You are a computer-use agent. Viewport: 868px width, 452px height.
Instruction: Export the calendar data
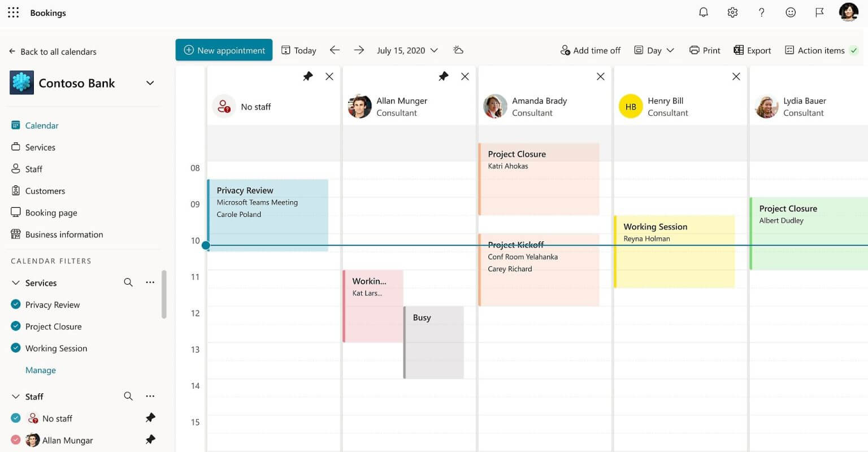[x=752, y=50]
